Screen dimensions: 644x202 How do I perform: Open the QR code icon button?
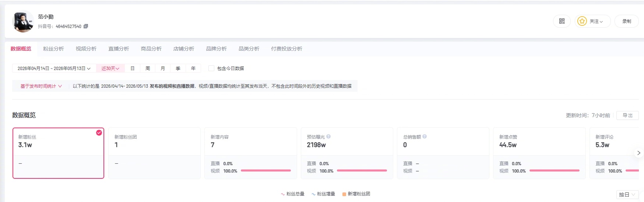click(562, 21)
